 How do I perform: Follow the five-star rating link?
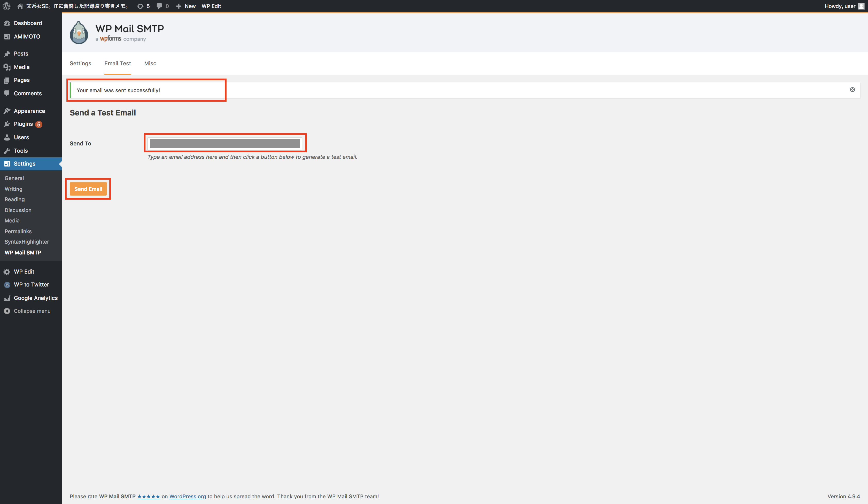tap(149, 497)
